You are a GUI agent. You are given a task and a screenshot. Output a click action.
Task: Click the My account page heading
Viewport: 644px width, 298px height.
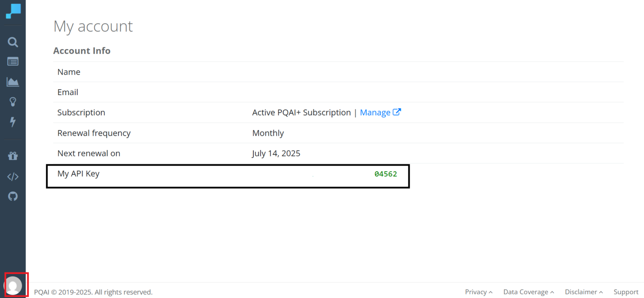click(93, 26)
